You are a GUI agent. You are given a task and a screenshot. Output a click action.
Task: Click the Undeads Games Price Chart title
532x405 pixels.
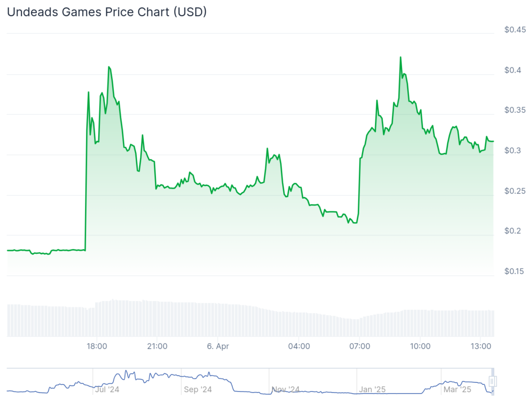click(x=107, y=12)
